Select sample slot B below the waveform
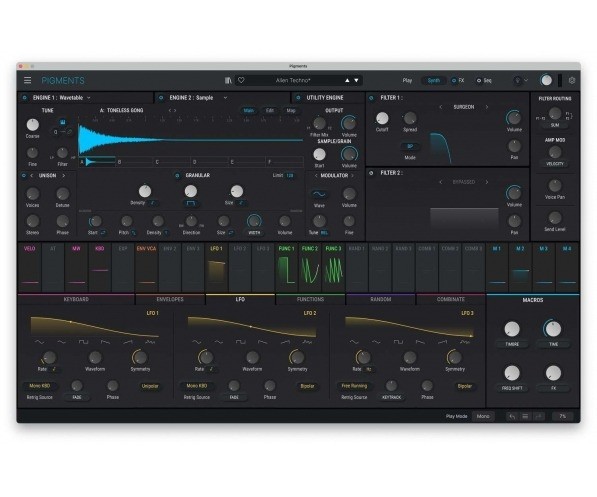The height and width of the screenshot is (497, 597). tap(134, 162)
